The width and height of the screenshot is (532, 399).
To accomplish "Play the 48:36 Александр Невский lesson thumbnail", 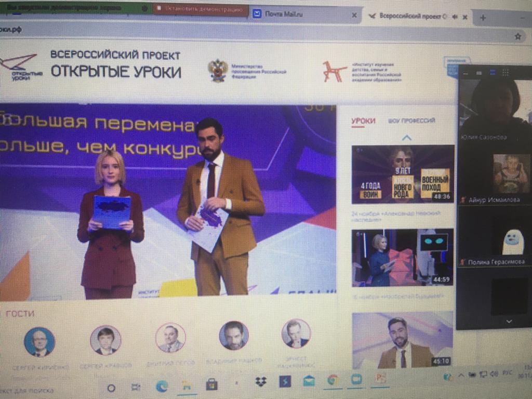I will [403, 174].
